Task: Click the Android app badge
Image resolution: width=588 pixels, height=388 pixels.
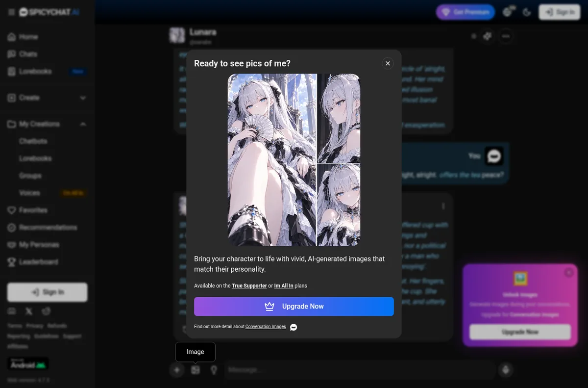Action: point(28,363)
